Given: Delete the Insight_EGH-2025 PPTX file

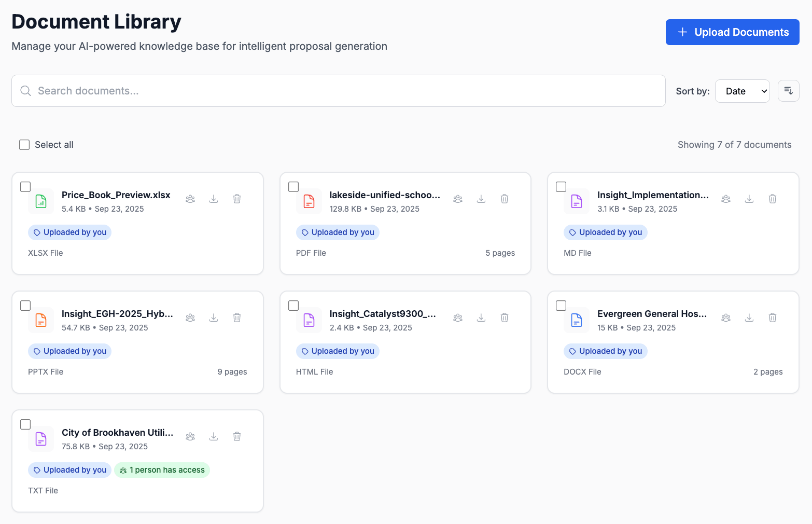Looking at the screenshot, I should point(237,317).
